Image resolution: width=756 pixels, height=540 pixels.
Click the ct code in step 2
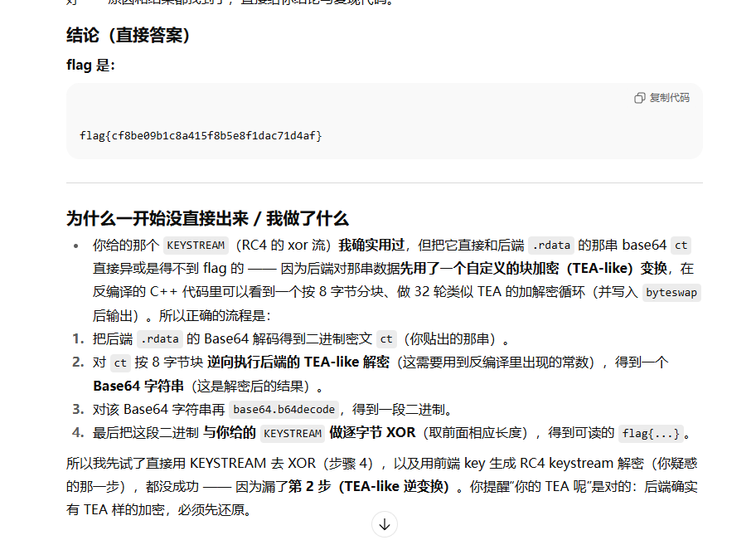click(121, 362)
